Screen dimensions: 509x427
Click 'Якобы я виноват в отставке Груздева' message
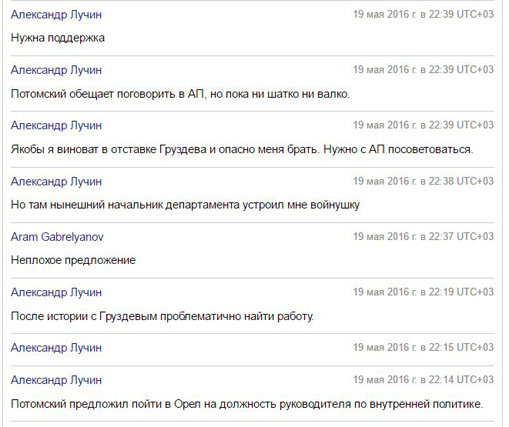pyautogui.click(x=242, y=149)
